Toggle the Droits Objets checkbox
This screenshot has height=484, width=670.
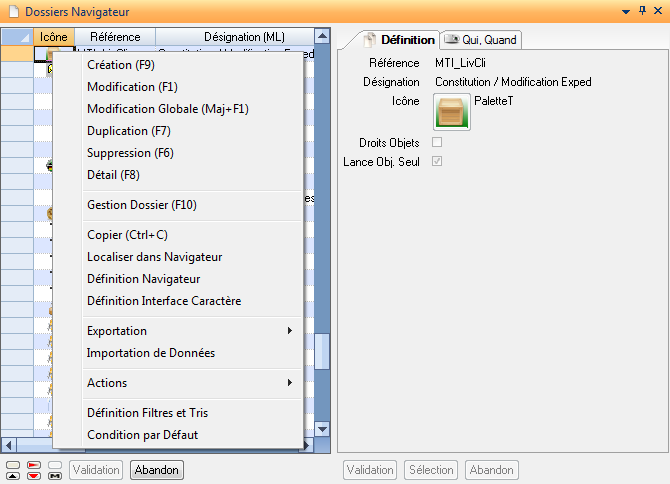[x=437, y=143]
